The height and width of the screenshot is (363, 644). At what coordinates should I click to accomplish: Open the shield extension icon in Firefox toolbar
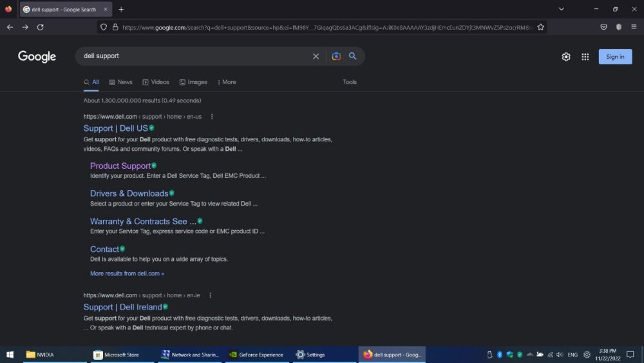click(618, 27)
